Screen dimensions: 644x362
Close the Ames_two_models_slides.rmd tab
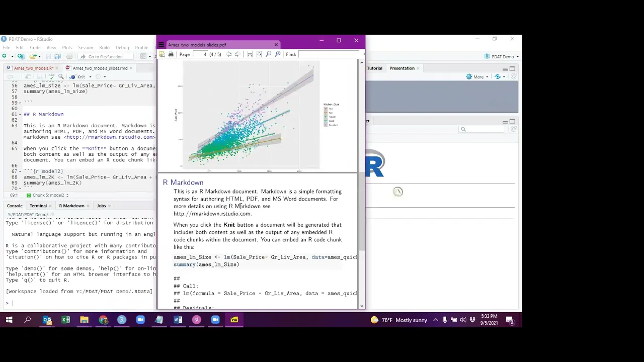pos(131,68)
